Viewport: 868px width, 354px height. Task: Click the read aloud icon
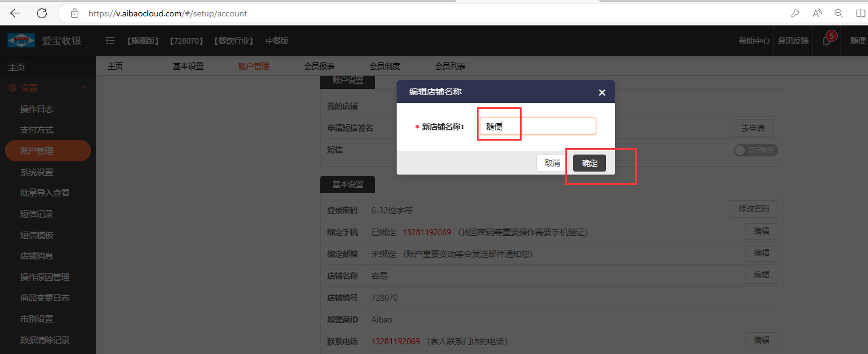point(817,13)
